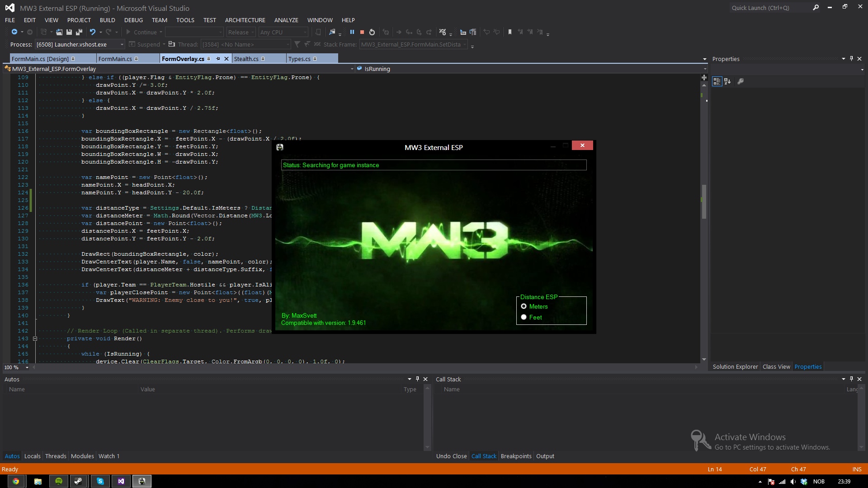This screenshot has height=488, width=868.
Task: Select the Feet radio button
Action: 524,317
